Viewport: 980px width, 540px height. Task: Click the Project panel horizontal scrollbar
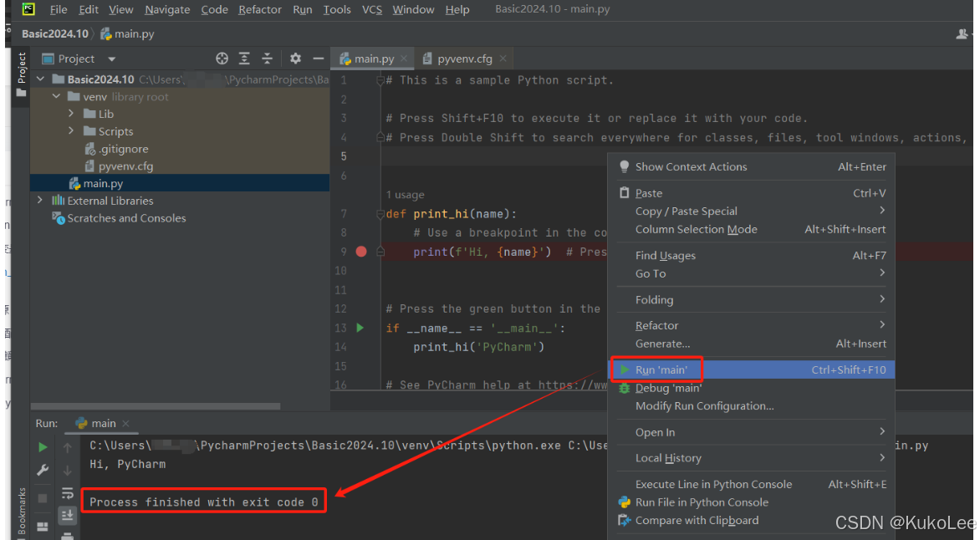pyautogui.click(x=155, y=406)
